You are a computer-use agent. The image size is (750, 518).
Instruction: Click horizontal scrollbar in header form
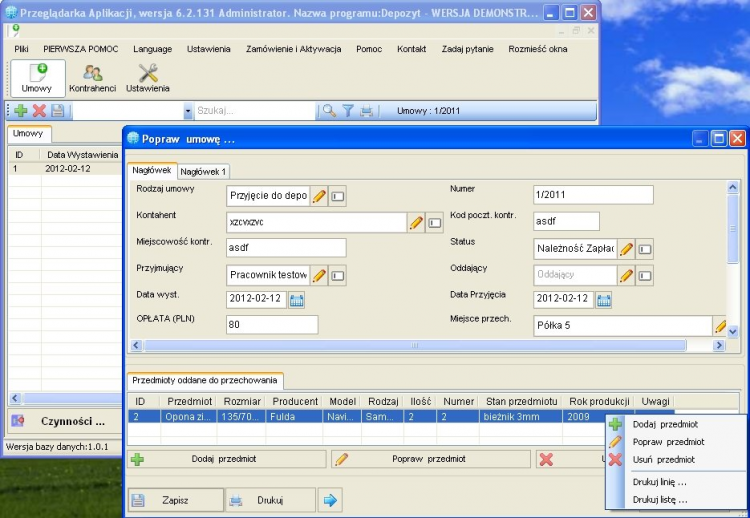pos(415,345)
